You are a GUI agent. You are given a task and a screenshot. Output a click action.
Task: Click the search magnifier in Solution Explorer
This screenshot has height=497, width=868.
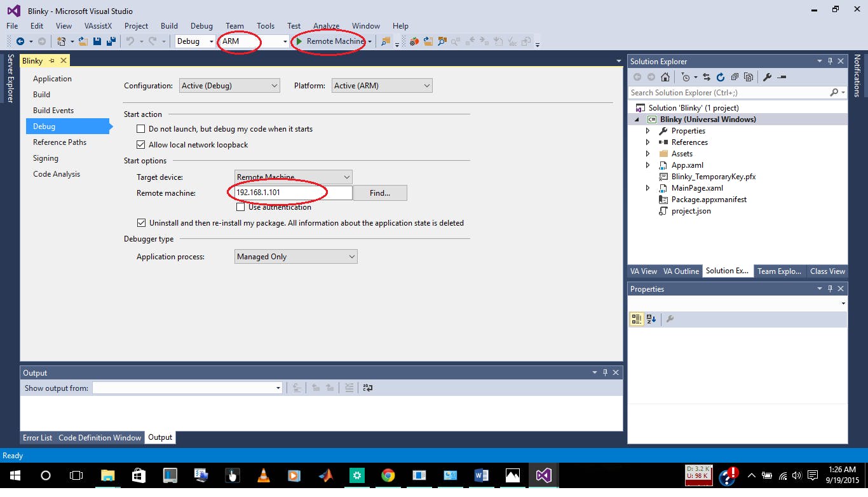coord(834,93)
